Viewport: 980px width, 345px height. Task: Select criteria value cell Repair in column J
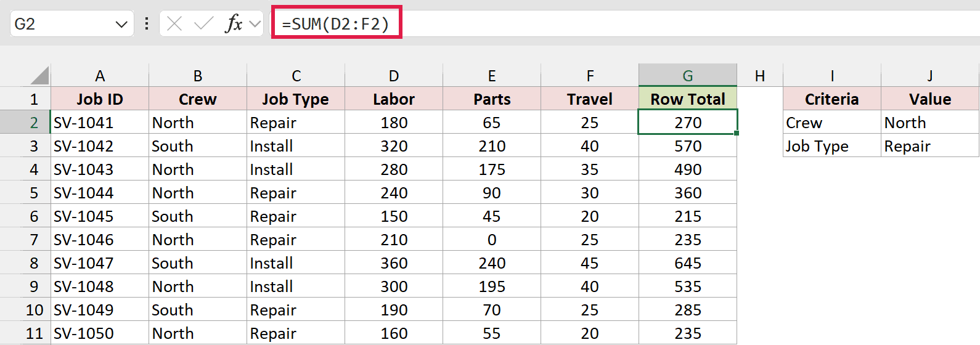click(x=930, y=145)
